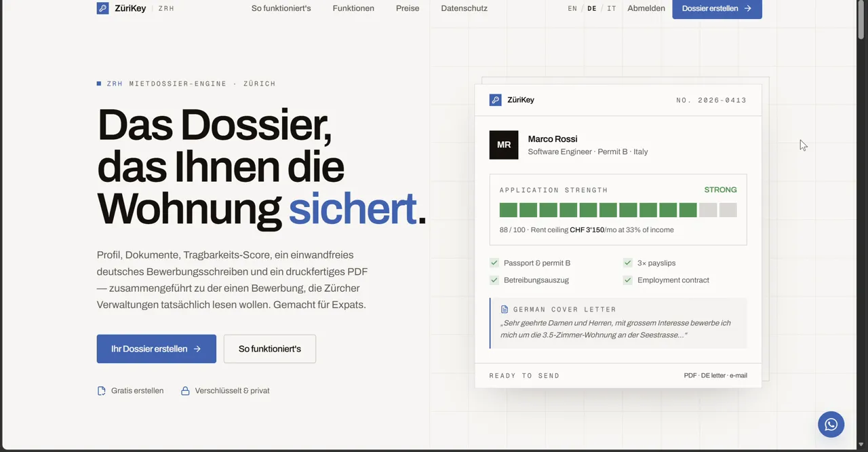Viewport: 868px width, 452px height.
Task: Click arrow icon in header Dossier erstellen button
Action: tap(747, 8)
